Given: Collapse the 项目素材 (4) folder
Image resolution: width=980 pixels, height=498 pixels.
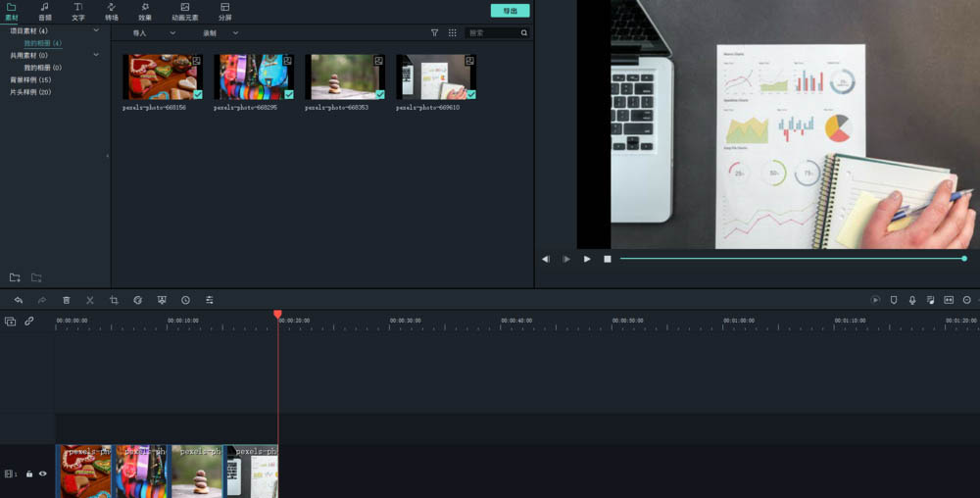Looking at the screenshot, I should click(x=96, y=30).
